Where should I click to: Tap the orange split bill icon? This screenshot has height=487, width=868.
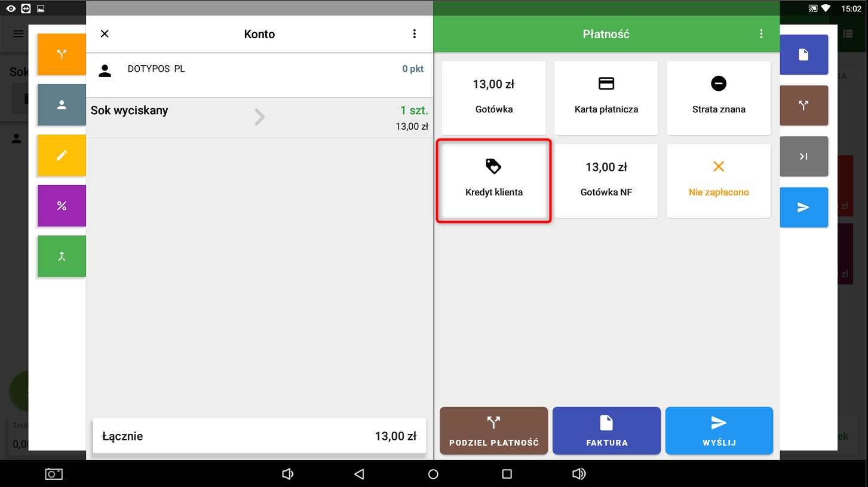tap(62, 54)
